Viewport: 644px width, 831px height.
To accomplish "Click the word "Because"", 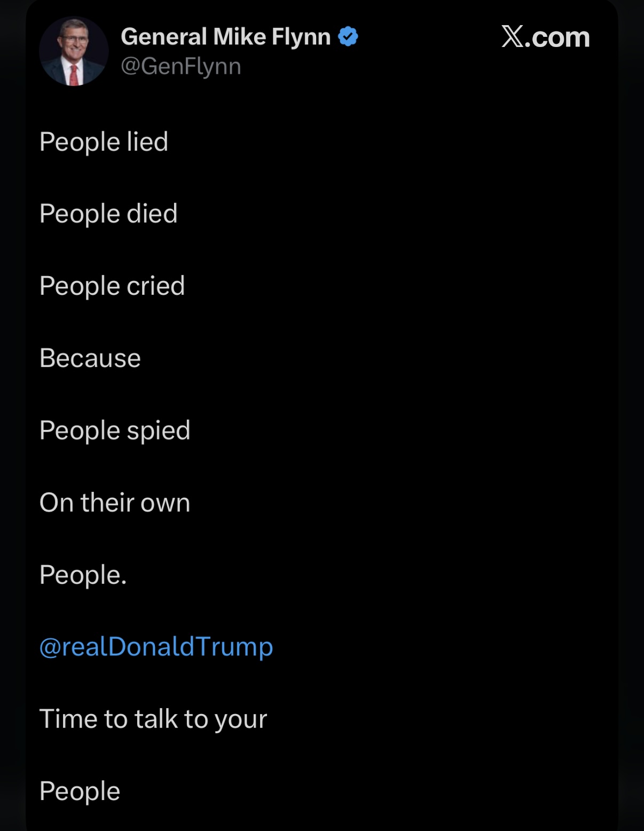I will (90, 358).
